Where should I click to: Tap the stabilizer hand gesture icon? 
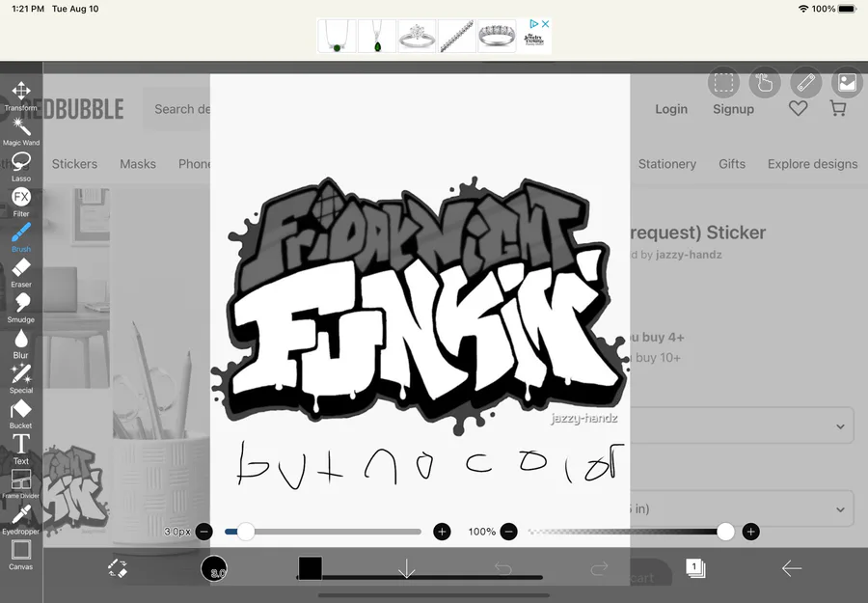point(765,83)
